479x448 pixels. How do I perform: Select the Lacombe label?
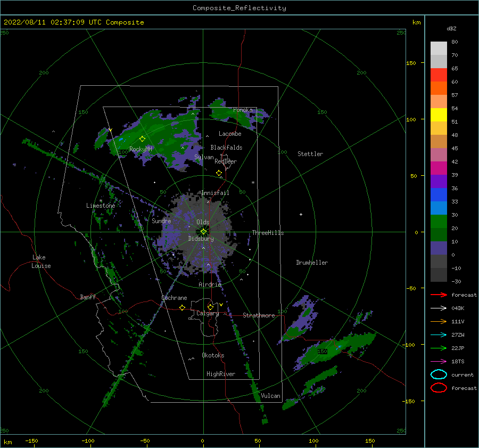(x=230, y=134)
